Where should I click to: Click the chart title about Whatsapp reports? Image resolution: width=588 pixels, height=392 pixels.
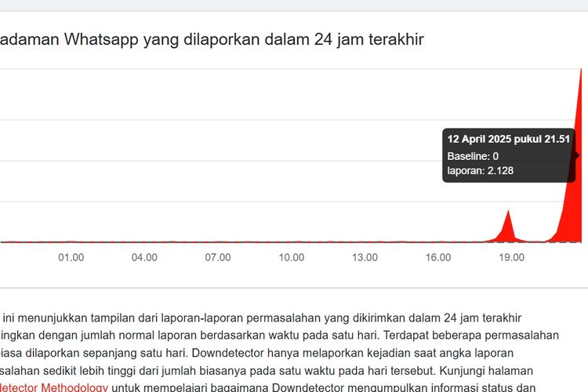point(212,39)
